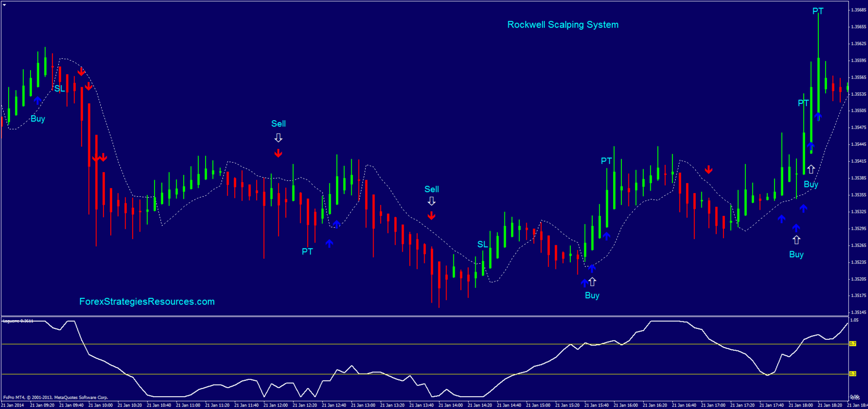Click the "21 Jan 10:40" time label
The image size is (868, 409).
(x=159, y=405)
